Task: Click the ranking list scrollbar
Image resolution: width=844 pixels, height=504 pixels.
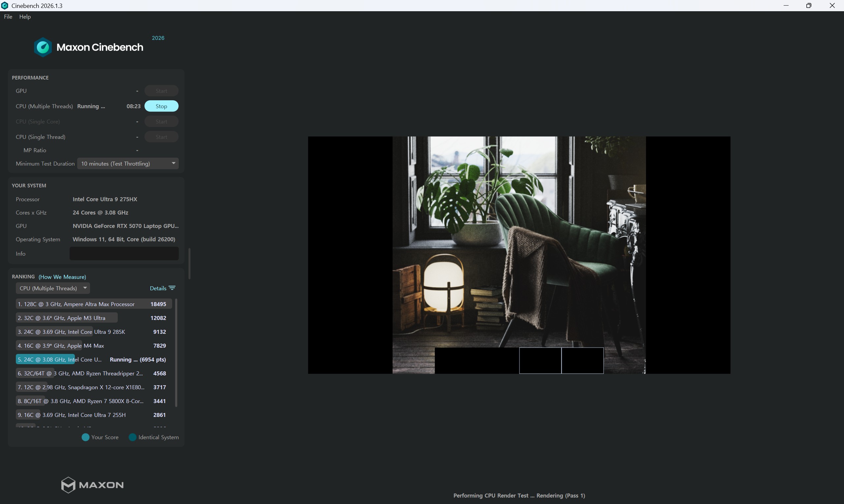Action: tap(176, 353)
